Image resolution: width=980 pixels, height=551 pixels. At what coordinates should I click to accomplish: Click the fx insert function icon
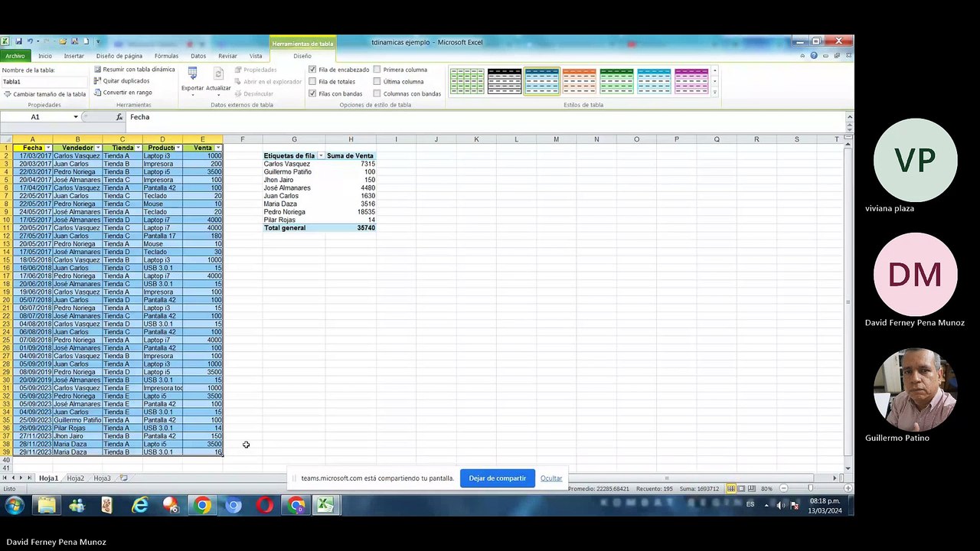(119, 117)
